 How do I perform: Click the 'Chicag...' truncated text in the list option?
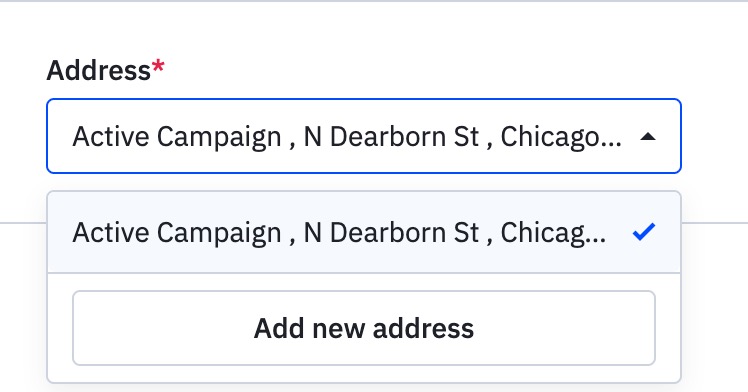pyautogui.click(x=553, y=233)
